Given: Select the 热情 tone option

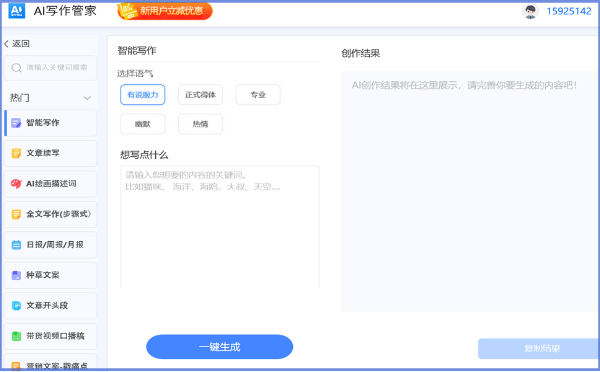Looking at the screenshot, I should [200, 124].
